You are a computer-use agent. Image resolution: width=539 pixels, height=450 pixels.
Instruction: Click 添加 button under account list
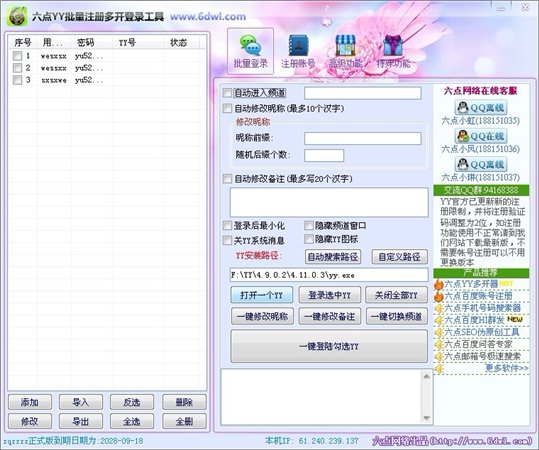pyautogui.click(x=30, y=402)
